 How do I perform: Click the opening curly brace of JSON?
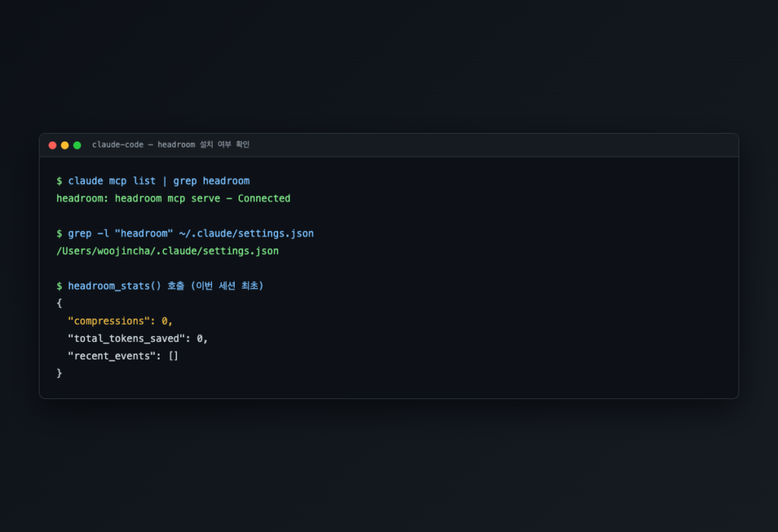click(59, 303)
